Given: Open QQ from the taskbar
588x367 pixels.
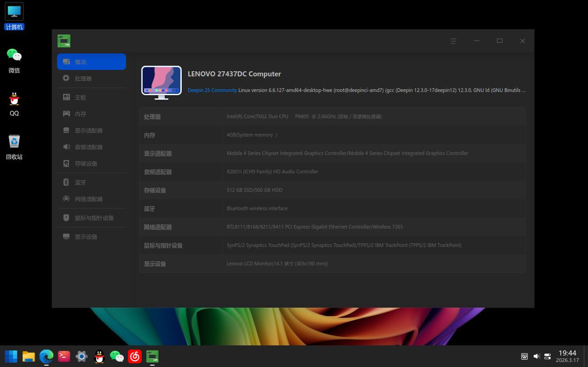Looking at the screenshot, I should click(x=99, y=356).
